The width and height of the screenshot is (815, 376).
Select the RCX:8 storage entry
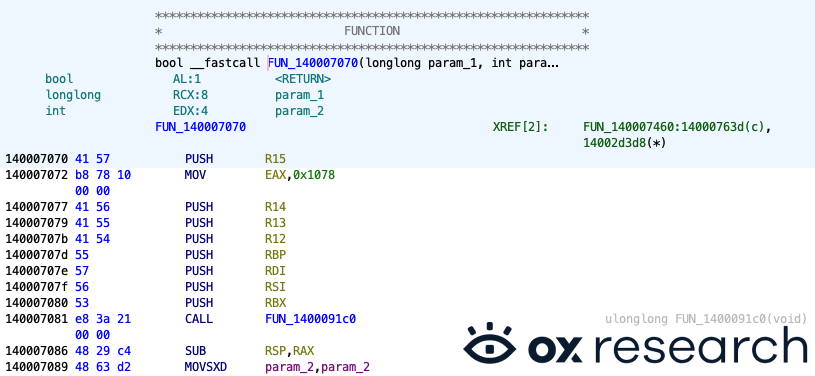pyautogui.click(x=190, y=96)
